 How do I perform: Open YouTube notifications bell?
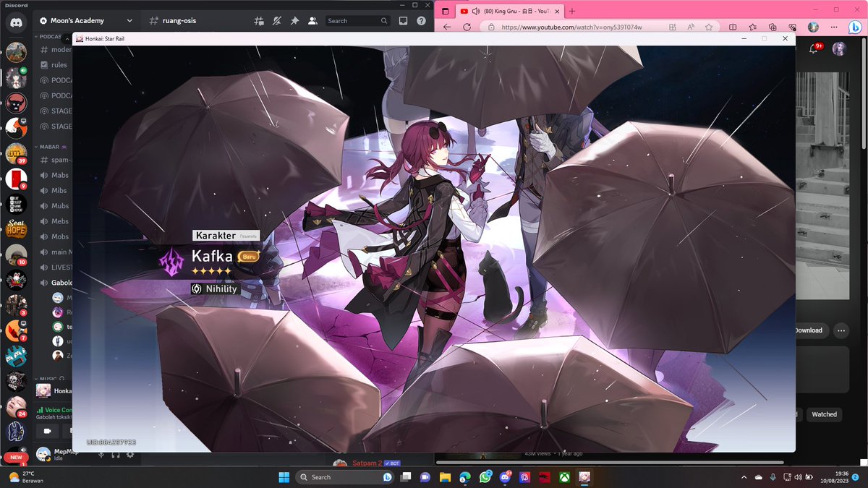[x=814, y=49]
